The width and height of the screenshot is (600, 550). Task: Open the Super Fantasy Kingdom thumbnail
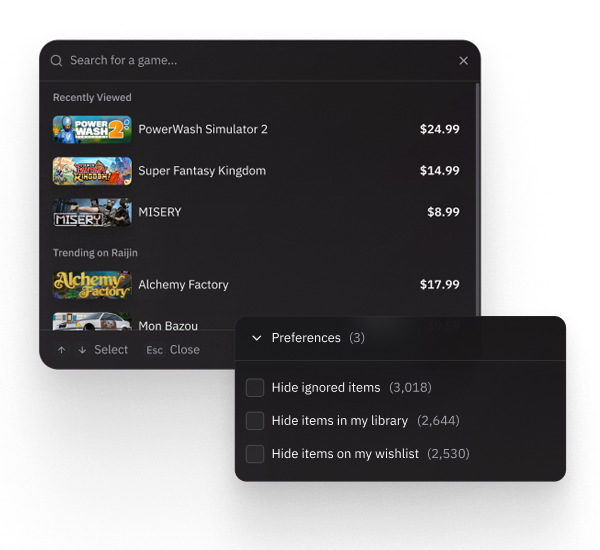click(x=92, y=171)
